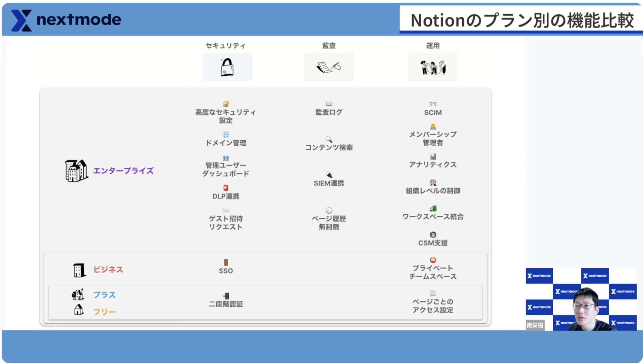Select the lock icon above セキュリティ column
This screenshot has width=644, height=364.
pos(227,67)
